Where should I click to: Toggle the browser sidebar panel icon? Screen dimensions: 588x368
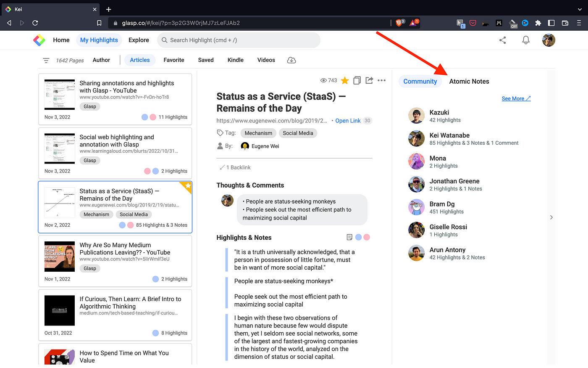pos(551,23)
